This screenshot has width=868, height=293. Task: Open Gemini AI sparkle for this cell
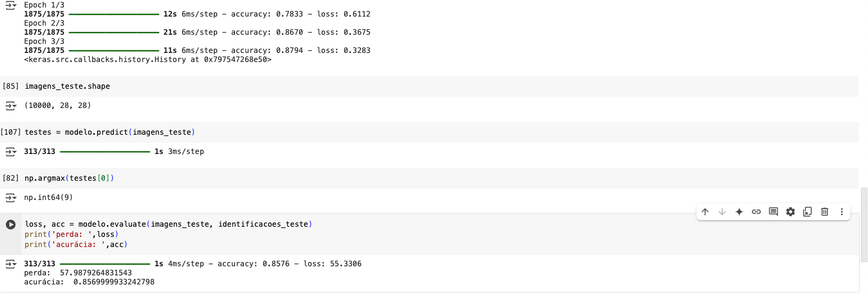point(739,212)
